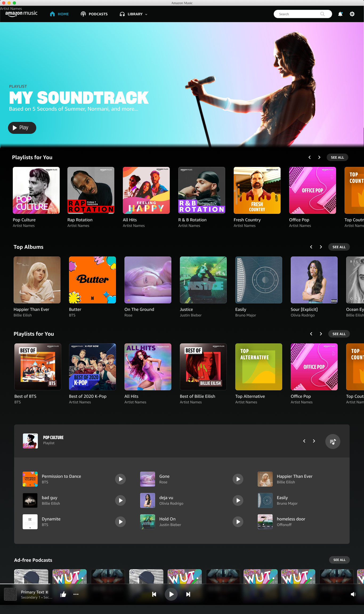Show next Top Albums
Image resolution: width=364 pixels, height=614 pixels.
(321, 247)
